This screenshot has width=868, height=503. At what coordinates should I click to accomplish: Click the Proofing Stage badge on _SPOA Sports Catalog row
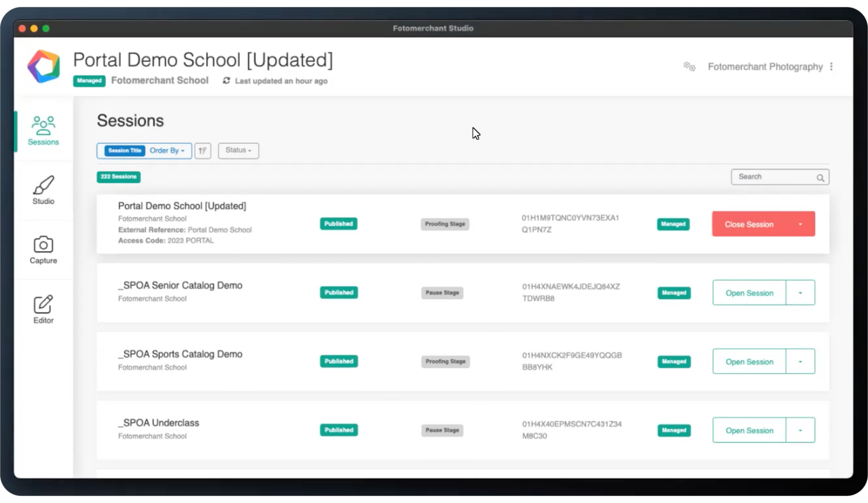445,361
